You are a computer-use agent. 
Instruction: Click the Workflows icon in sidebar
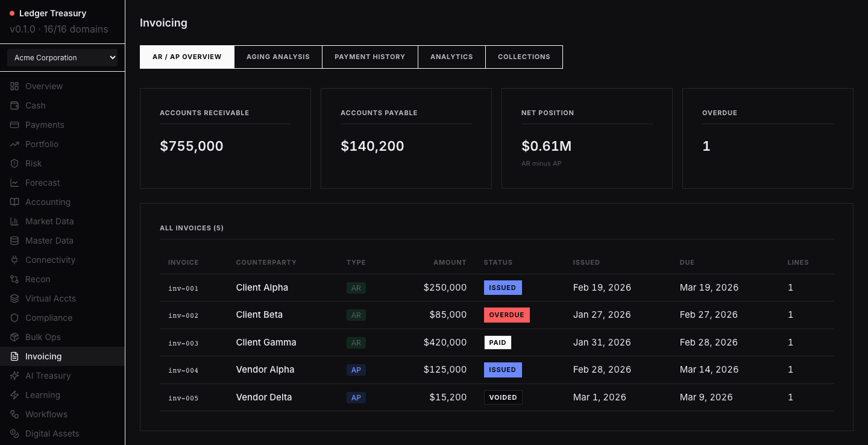point(14,414)
